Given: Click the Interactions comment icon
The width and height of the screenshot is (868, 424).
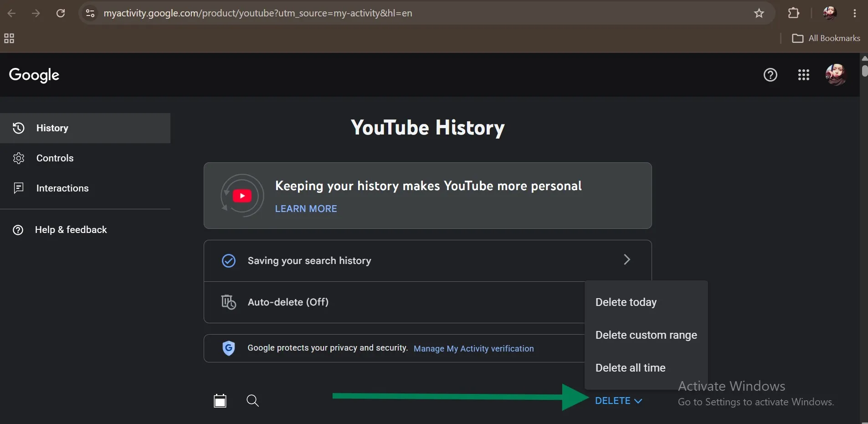Looking at the screenshot, I should point(19,188).
